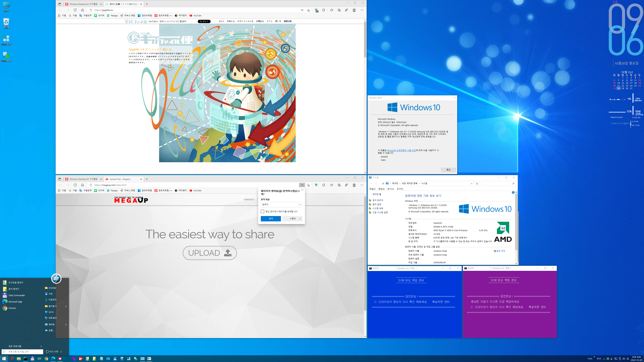Click the blue 번역 button
644x362 pixels.
point(271,219)
